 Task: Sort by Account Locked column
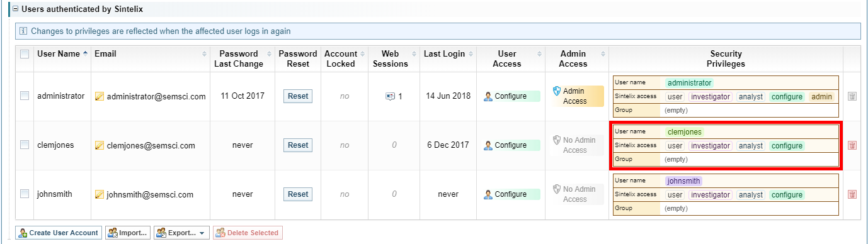(344, 58)
